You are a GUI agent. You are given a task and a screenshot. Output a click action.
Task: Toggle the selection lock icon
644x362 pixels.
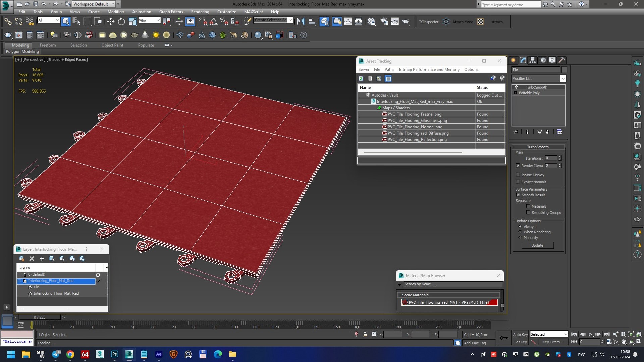coord(365,335)
